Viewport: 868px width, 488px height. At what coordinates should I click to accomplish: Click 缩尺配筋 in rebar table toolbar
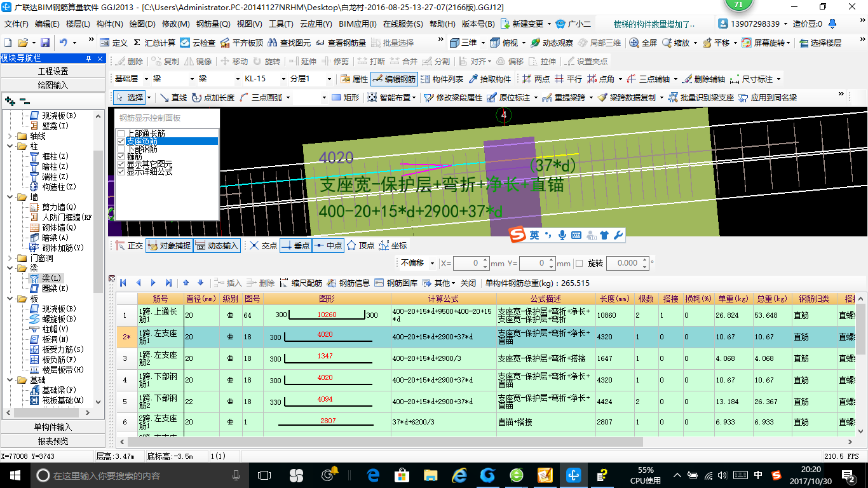click(x=301, y=283)
